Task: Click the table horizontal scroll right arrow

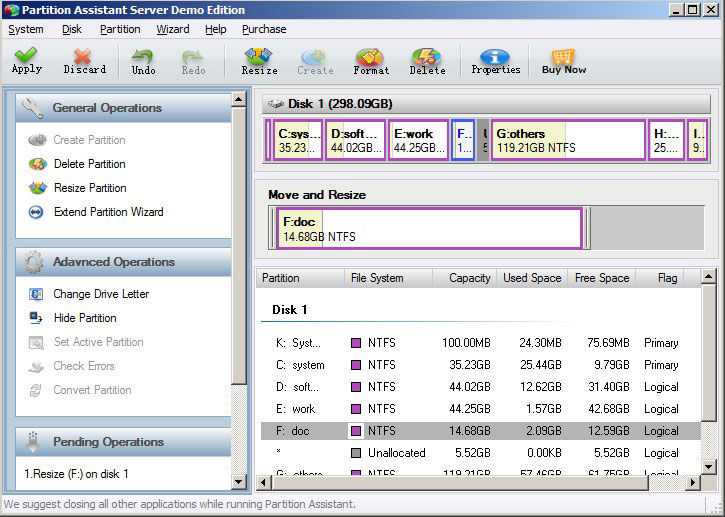Action: pos(692,483)
